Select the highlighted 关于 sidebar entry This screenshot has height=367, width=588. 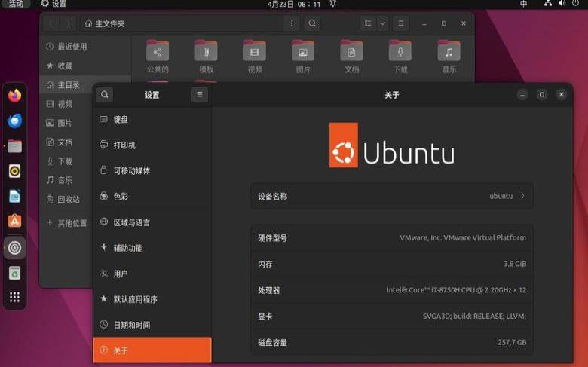tap(152, 350)
